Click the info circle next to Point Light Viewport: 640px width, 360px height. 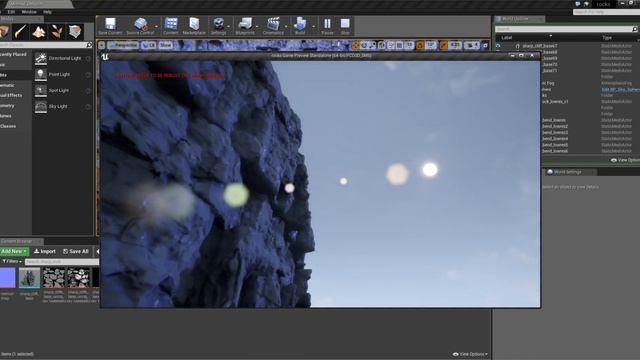point(88,74)
